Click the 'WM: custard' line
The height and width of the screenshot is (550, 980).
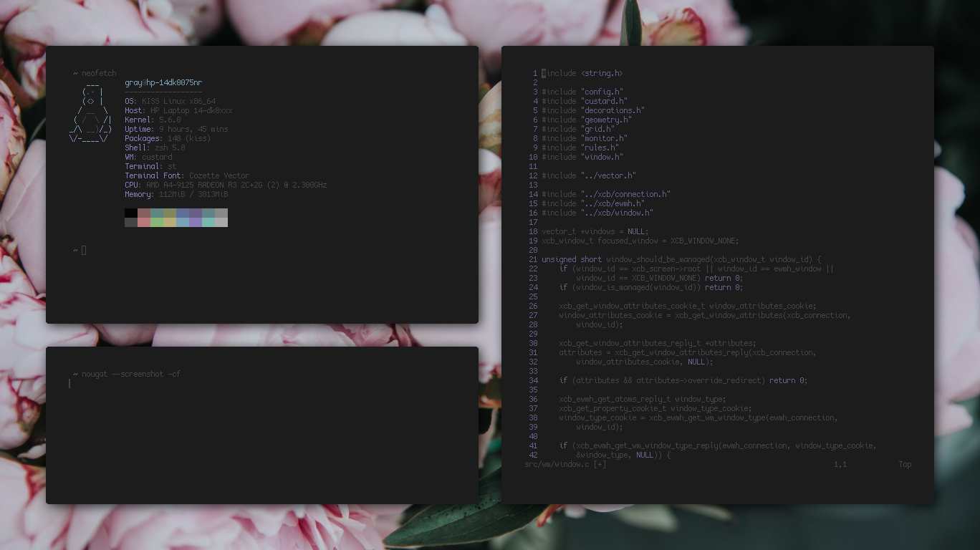[x=148, y=158]
